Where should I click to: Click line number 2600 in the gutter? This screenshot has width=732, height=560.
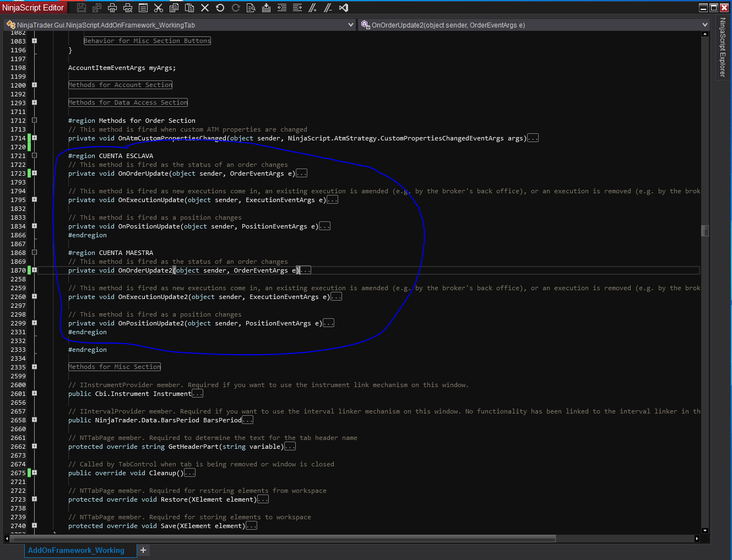pyautogui.click(x=18, y=385)
